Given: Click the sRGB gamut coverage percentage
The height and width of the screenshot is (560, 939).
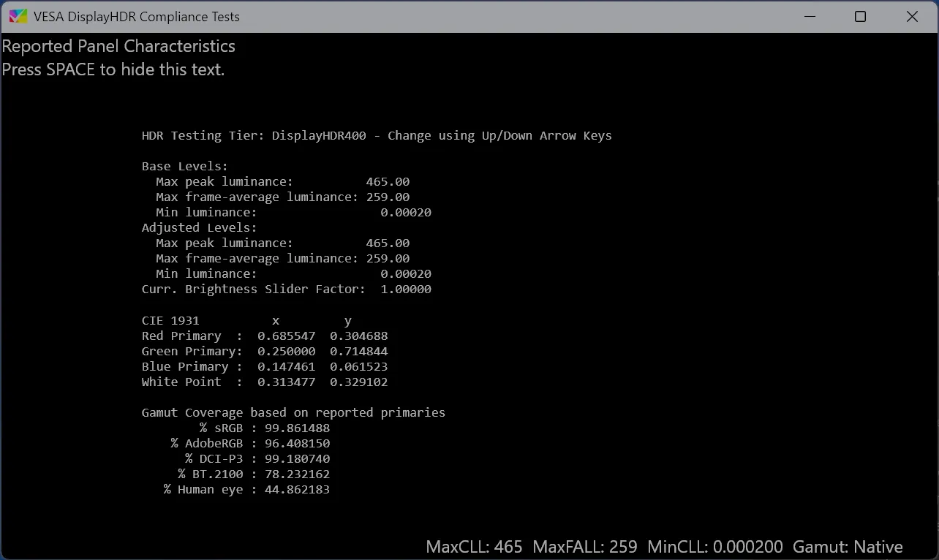Looking at the screenshot, I should tap(294, 428).
